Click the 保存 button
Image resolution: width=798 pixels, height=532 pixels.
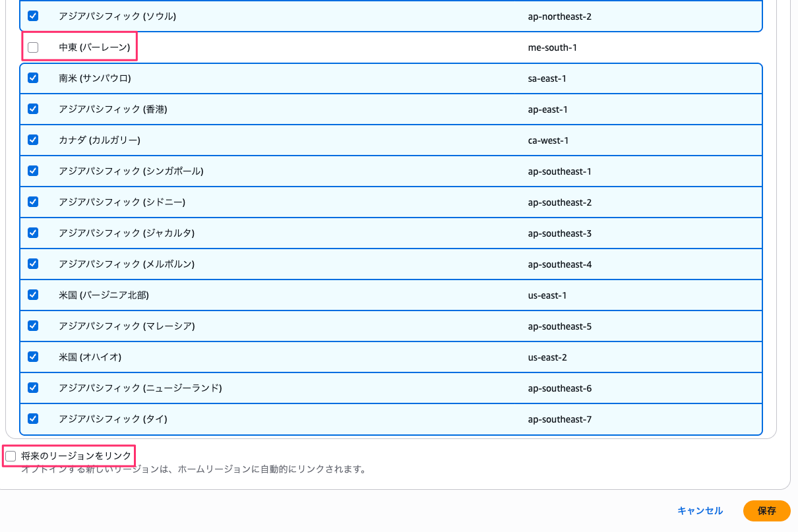[x=766, y=511]
